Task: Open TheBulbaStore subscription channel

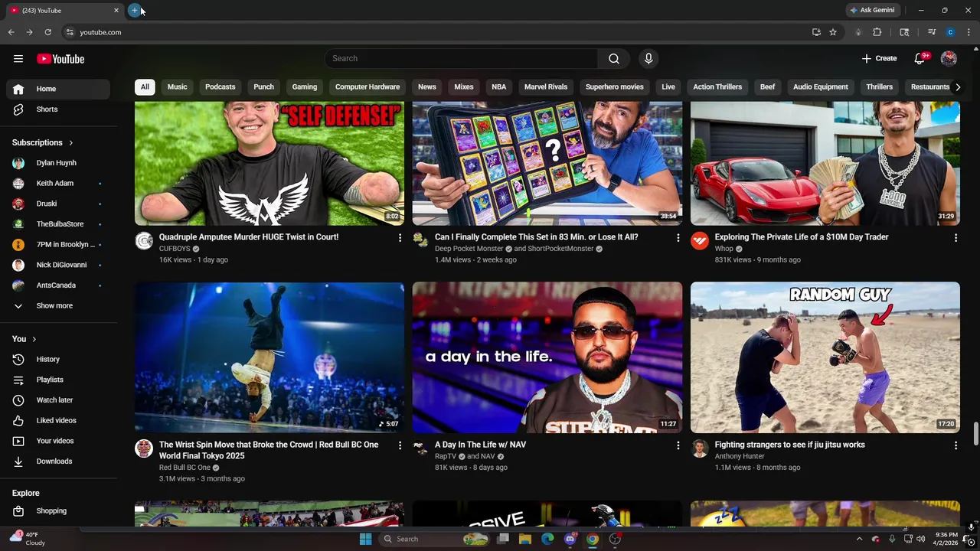Action: tap(58, 224)
